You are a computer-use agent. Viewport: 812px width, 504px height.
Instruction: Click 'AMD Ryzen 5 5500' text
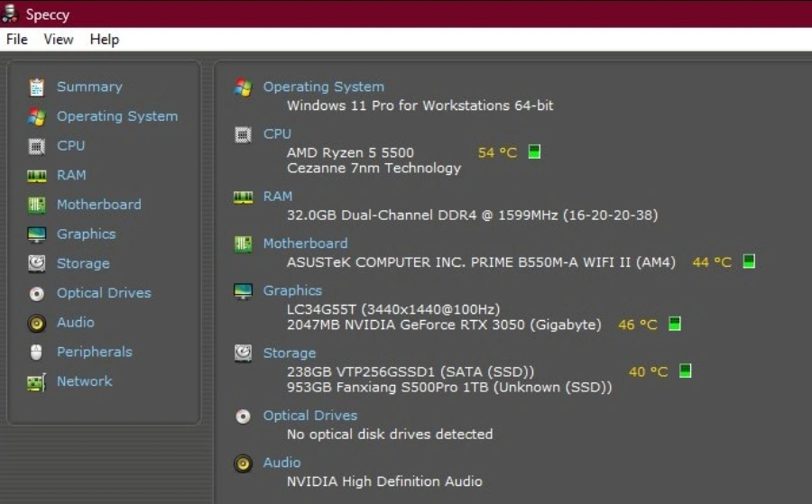click(x=351, y=152)
